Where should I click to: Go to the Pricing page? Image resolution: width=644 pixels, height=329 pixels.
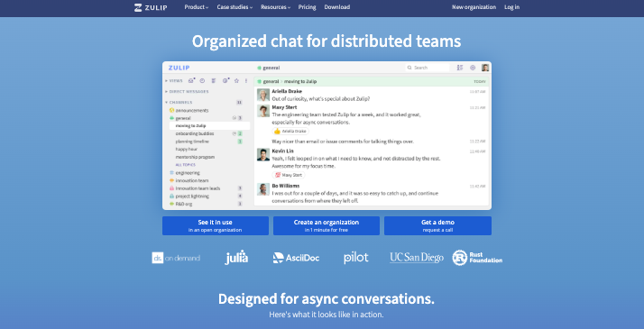[308, 7]
